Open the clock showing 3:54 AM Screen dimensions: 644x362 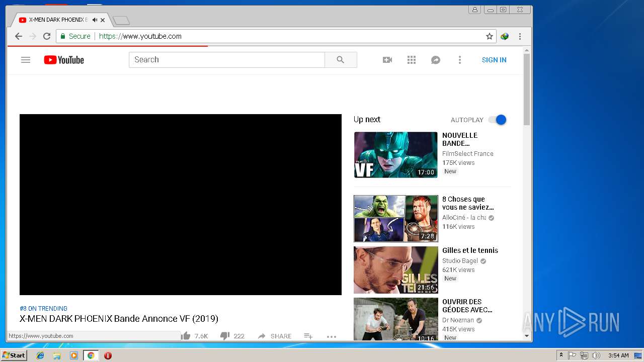pyautogui.click(x=618, y=355)
